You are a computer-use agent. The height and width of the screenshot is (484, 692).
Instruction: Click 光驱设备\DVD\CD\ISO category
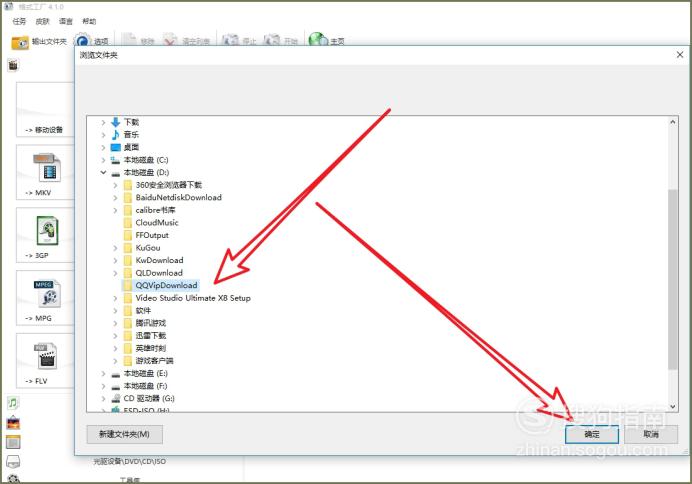129,461
